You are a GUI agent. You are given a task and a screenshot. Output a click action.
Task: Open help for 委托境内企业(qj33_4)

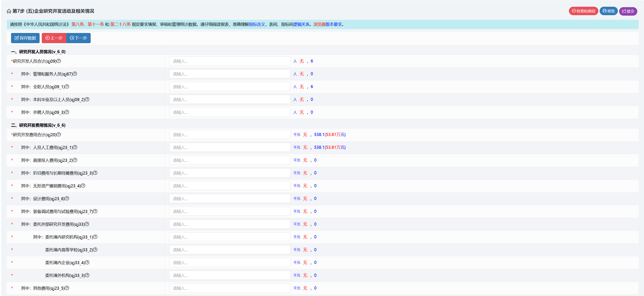(87, 262)
